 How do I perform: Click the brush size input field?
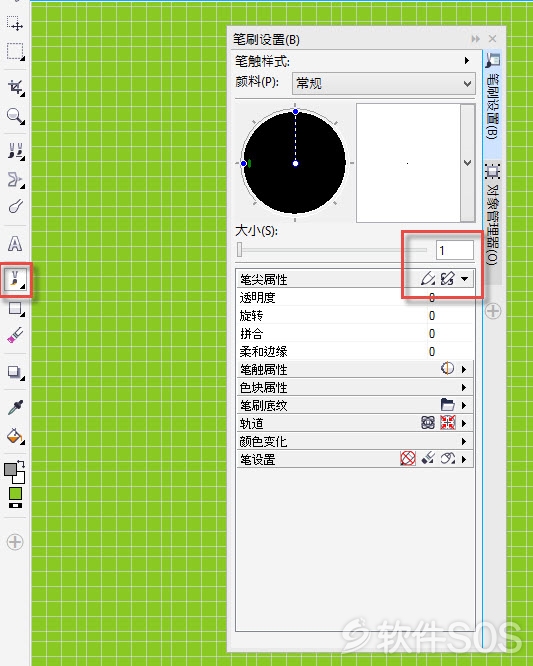click(x=454, y=250)
